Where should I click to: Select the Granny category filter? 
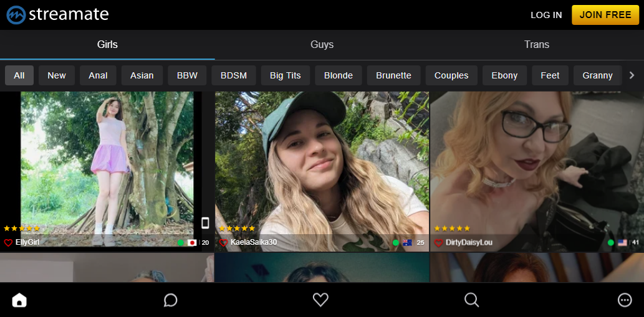598,75
